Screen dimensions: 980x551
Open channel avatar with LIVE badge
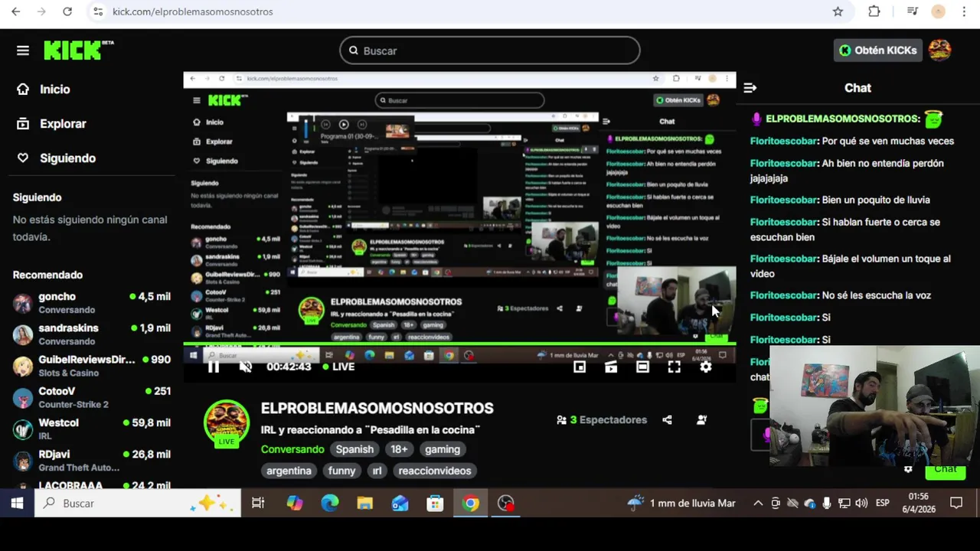(x=227, y=423)
